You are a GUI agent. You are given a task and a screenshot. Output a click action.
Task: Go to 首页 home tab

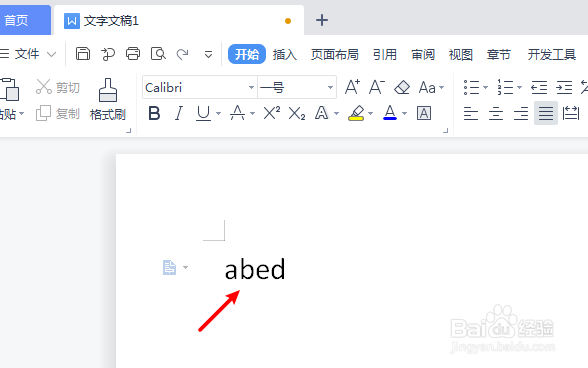click(x=25, y=20)
